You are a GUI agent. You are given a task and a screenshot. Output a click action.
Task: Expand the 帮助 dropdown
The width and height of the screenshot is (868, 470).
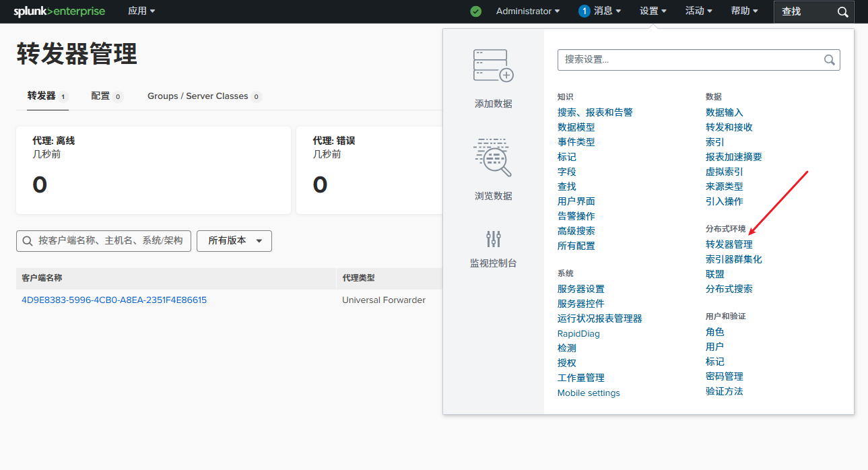(x=743, y=11)
